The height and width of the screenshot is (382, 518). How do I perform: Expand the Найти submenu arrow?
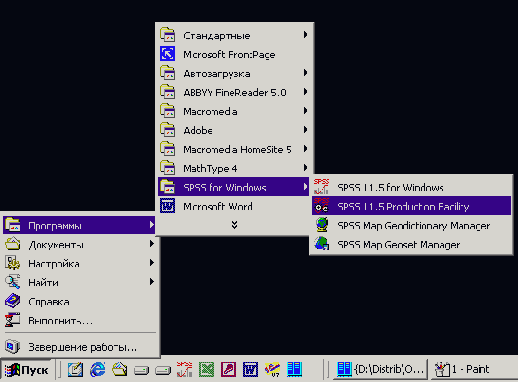(x=151, y=282)
